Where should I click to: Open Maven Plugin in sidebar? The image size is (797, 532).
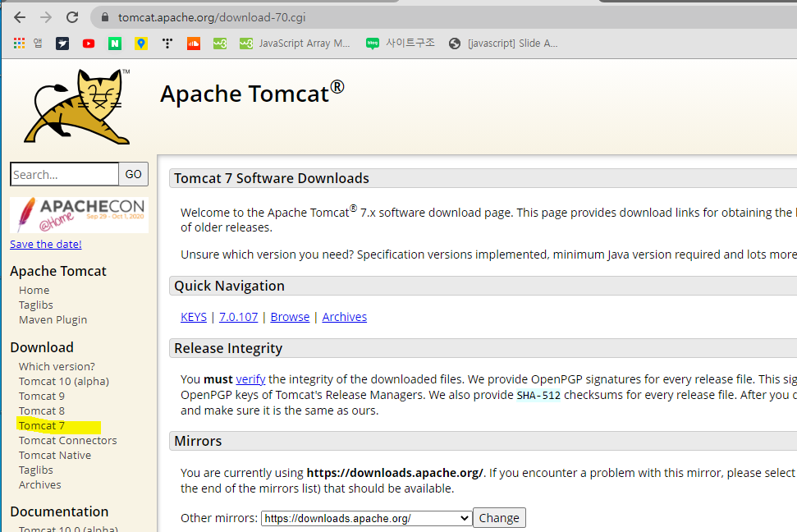[53, 319]
